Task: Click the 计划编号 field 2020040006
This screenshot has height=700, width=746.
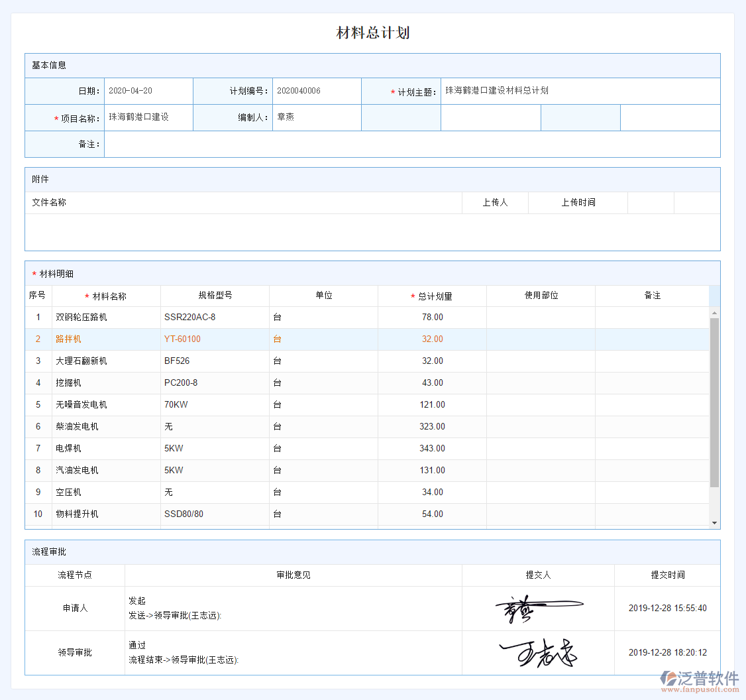Action: click(317, 91)
